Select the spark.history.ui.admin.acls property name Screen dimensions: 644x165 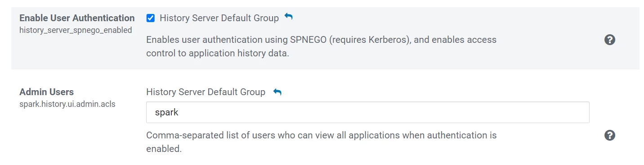coord(67,104)
